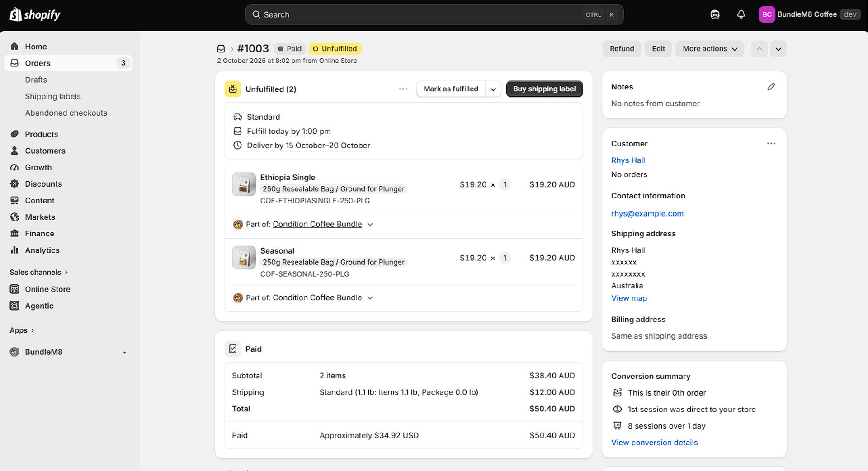Open the Shopify logo home link
Viewport: 868px width, 471px height.
point(35,14)
